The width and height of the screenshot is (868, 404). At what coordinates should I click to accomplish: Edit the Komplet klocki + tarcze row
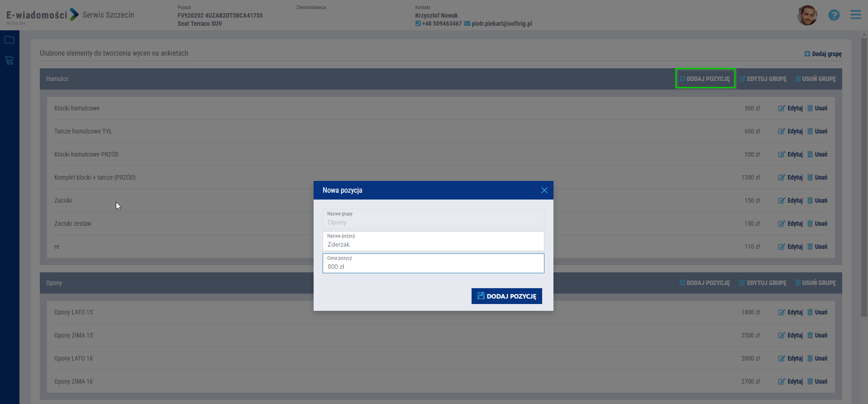pos(790,177)
